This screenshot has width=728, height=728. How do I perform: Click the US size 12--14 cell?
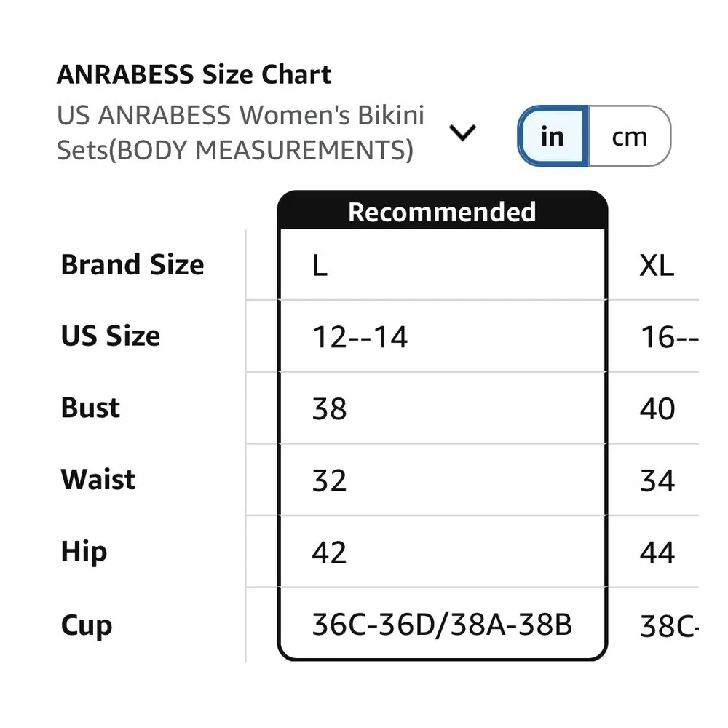(x=442, y=336)
